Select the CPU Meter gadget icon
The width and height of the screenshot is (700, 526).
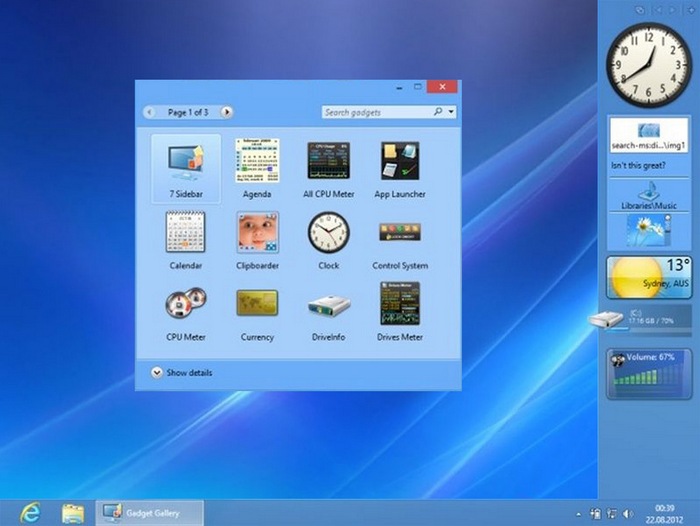(x=186, y=303)
